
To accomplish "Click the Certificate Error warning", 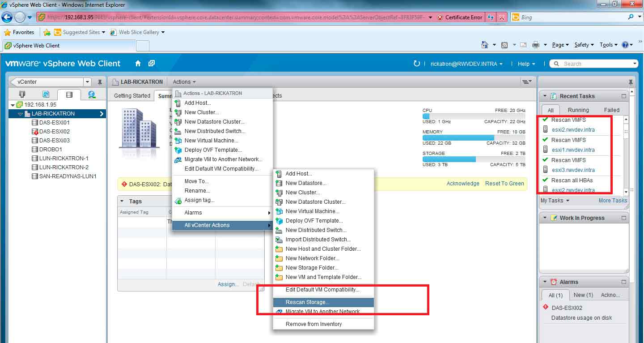I will click(460, 17).
